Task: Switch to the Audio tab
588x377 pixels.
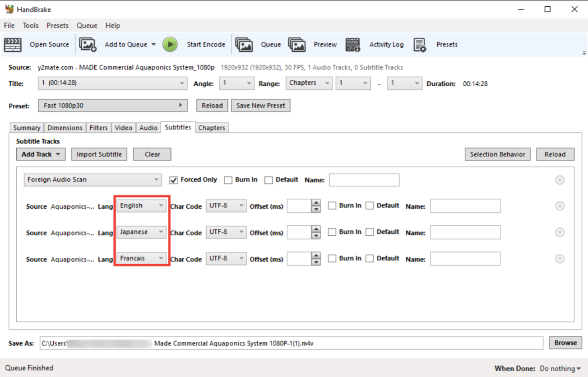Action: (148, 128)
